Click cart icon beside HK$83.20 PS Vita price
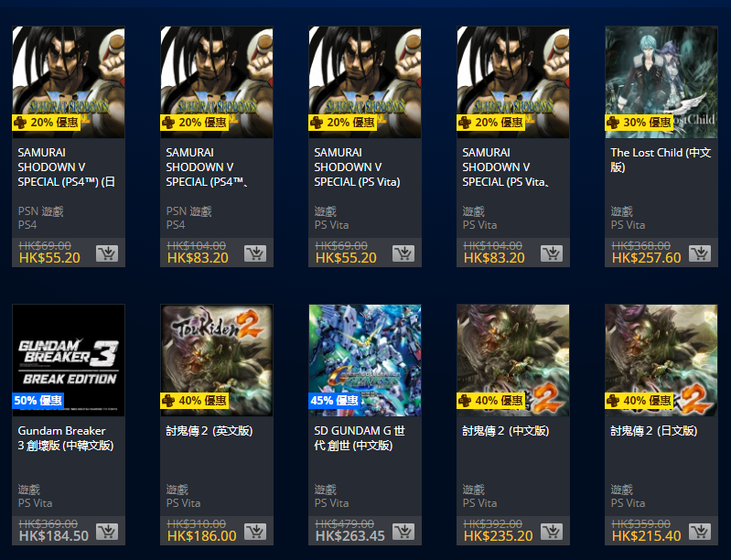The width and height of the screenshot is (731, 560). [552, 253]
